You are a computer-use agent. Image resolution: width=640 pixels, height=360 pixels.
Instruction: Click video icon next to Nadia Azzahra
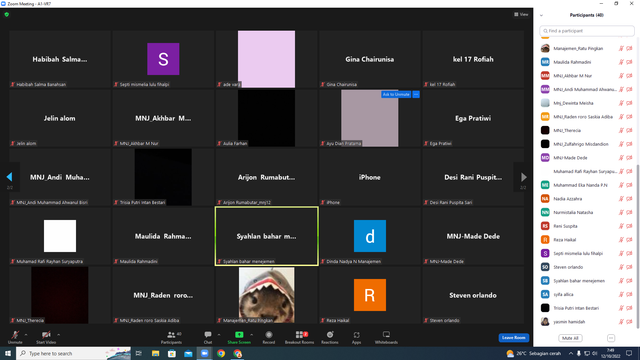pos(629,199)
